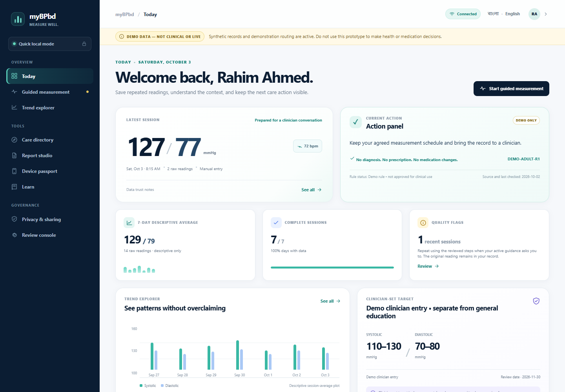Open Care directory
This screenshot has height=392, width=565.
pos(50,140)
